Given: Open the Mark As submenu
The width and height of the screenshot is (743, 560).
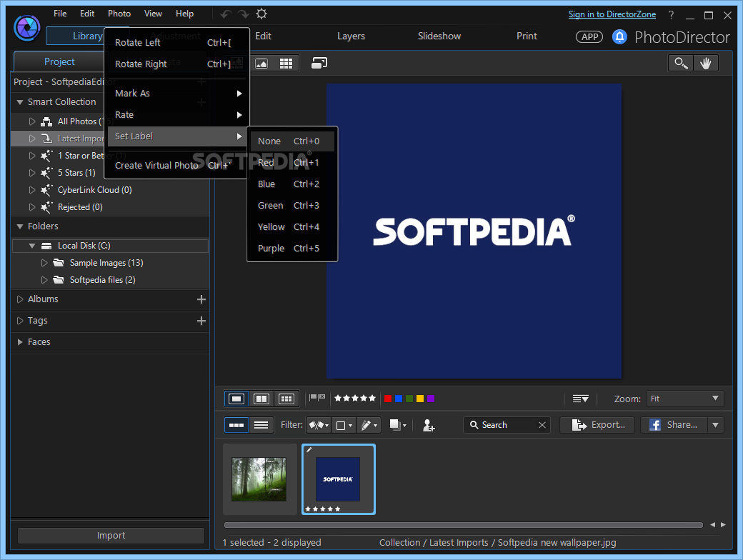Looking at the screenshot, I should [x=176, y=94].
